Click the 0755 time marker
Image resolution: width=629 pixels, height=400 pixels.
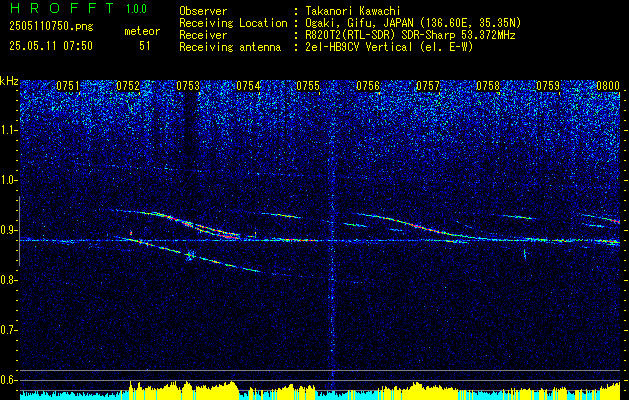click(308, 85)
